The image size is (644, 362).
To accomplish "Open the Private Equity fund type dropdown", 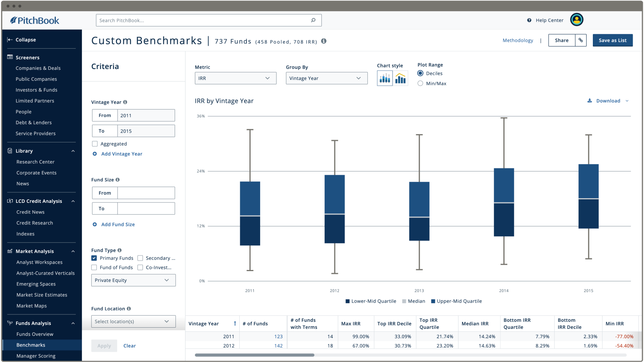I will pyautogui.click(x=134, y=280).
